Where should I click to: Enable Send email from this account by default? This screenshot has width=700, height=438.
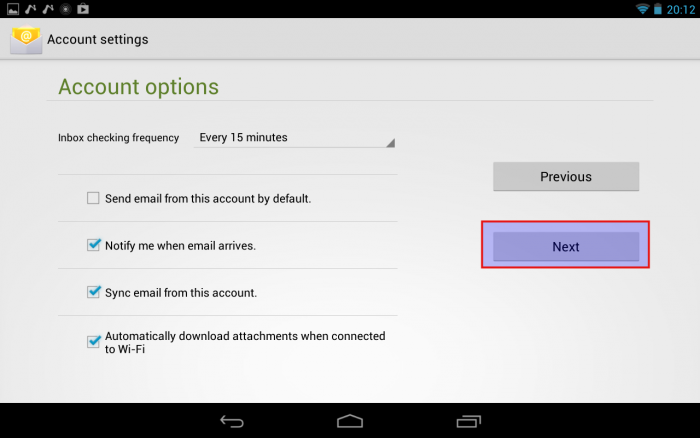pyautogui.click(x=93, y=198)
